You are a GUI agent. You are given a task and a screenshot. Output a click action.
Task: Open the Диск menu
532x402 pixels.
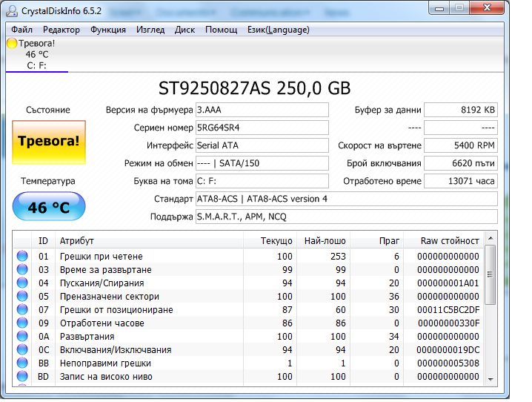[184, 30]
